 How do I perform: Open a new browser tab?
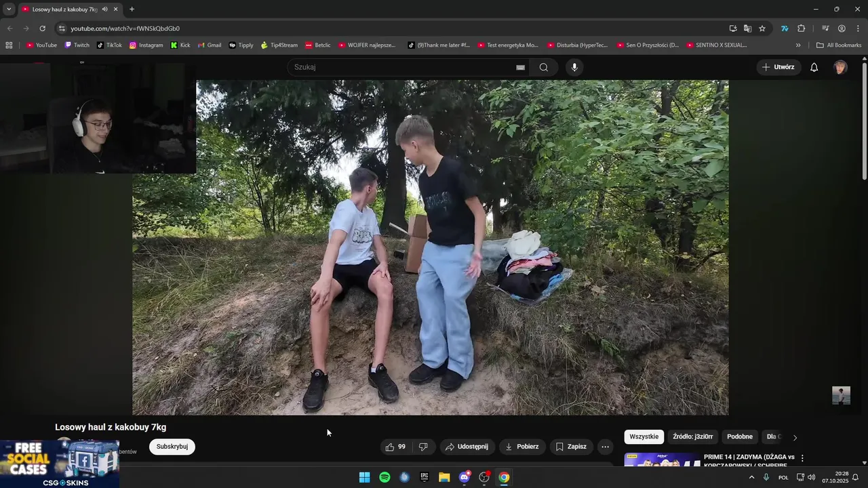click(132, 9)
